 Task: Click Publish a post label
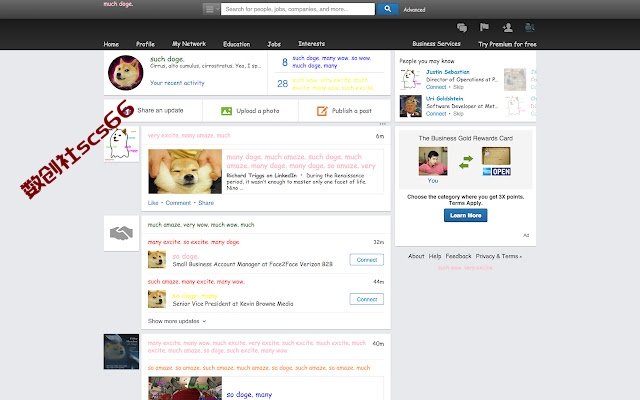(352, 111)
